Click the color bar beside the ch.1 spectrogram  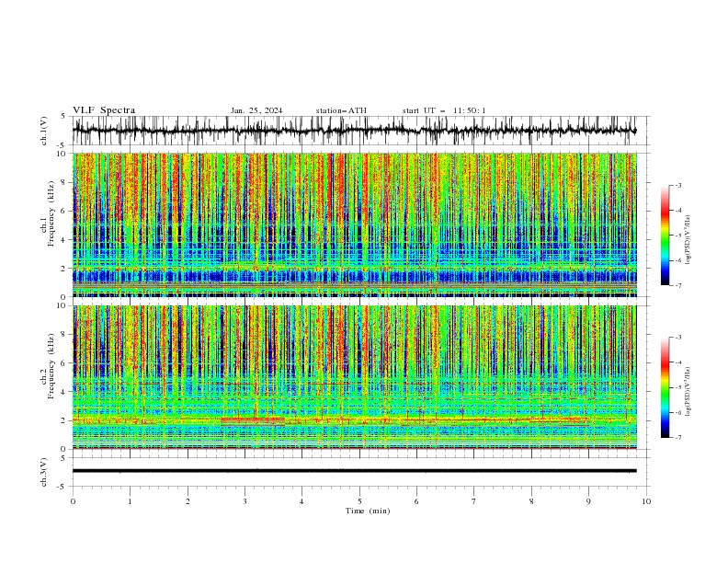coord(665,236)
